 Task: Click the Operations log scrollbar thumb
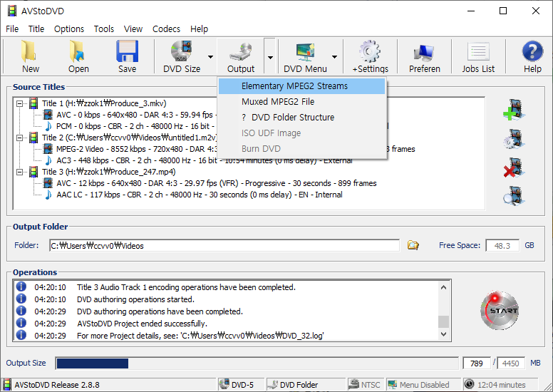[x=444, y=321]
